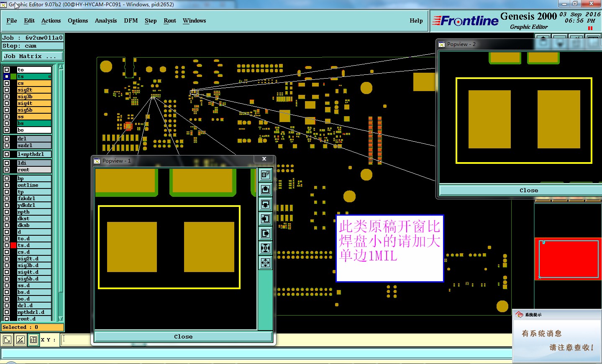
Task: Toggle display checkbox for layer 'ts.d'
Action: tap(7, 245)
